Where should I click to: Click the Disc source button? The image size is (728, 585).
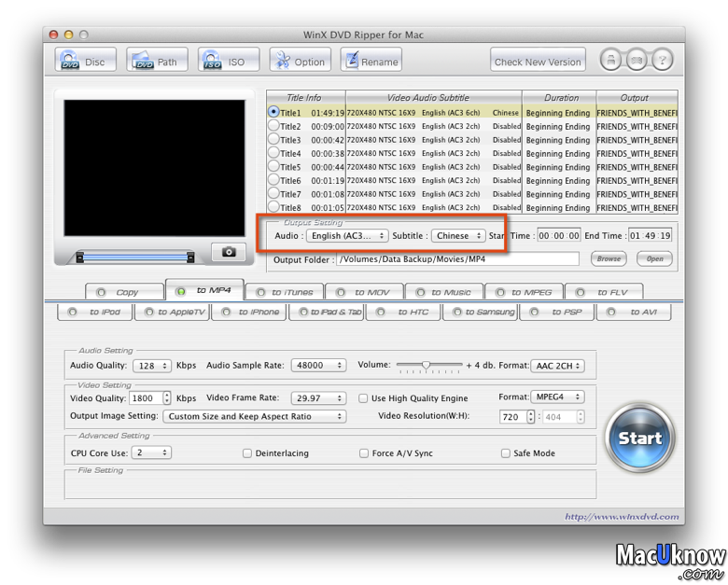[84, 62]
